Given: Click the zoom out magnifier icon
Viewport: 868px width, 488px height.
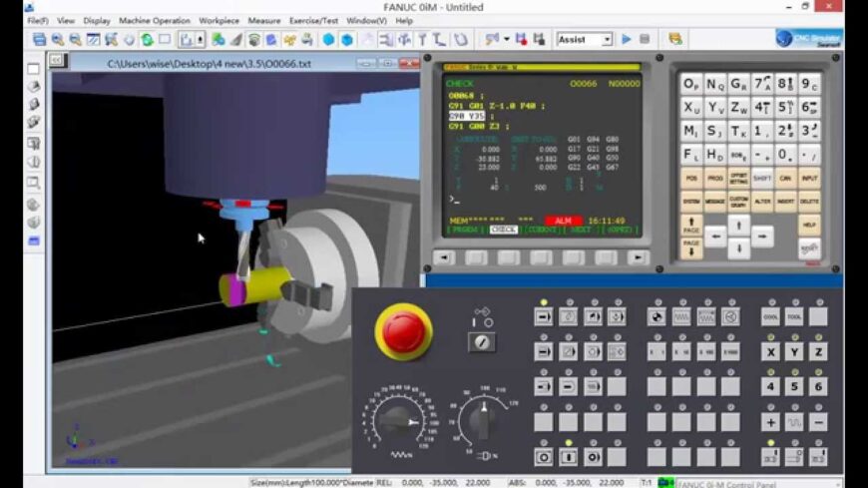Looking at the screenshot, I should [x=75, y=39].
